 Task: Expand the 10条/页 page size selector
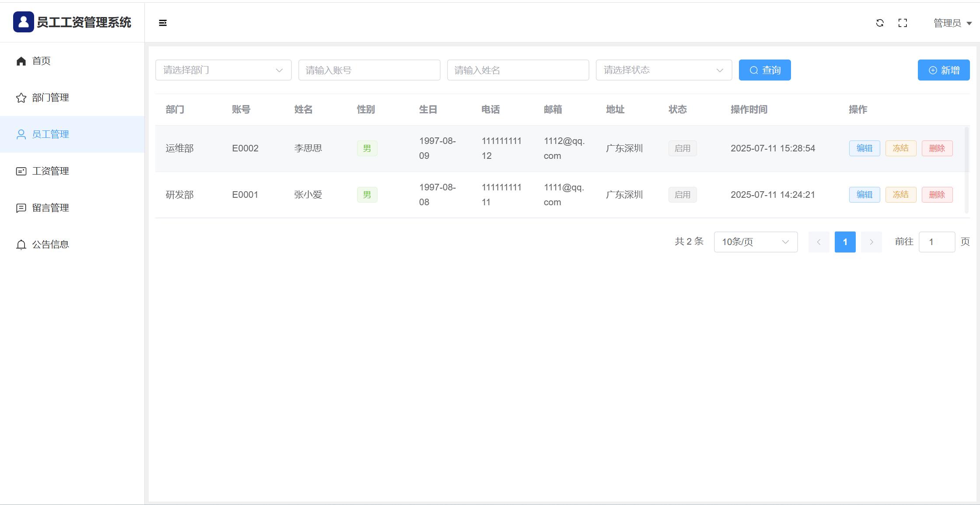pyautogui.click(x=755, y=242)
